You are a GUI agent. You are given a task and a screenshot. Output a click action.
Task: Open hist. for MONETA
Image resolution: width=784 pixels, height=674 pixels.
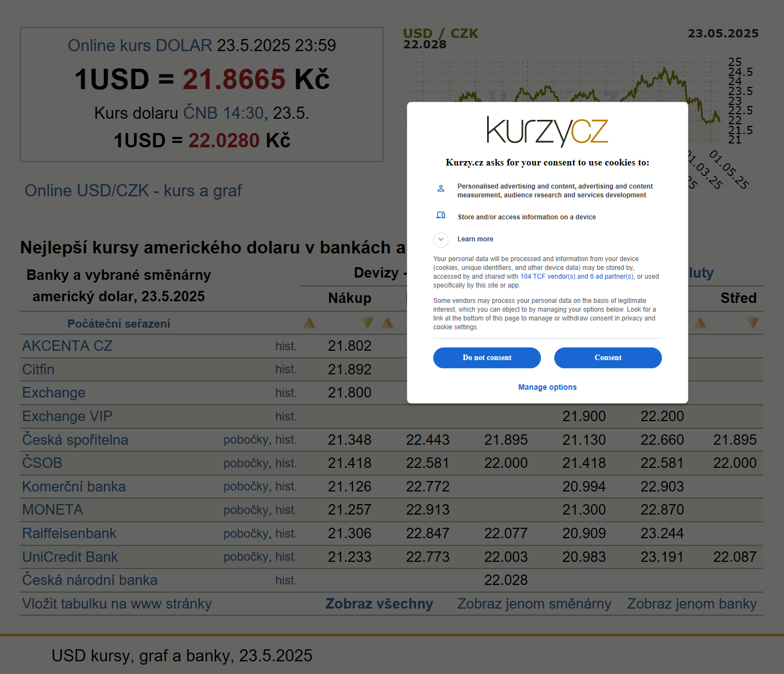coord(286,510)
